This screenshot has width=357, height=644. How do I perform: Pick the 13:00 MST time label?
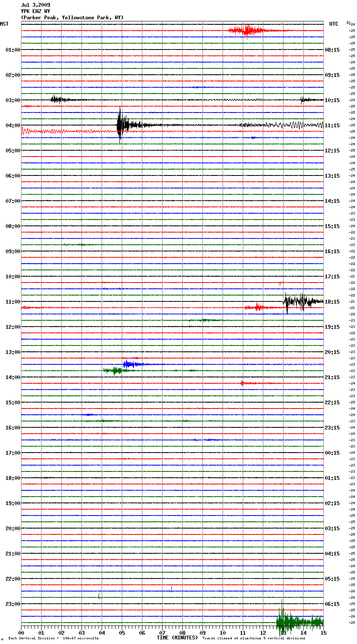(x=13, y=352)
